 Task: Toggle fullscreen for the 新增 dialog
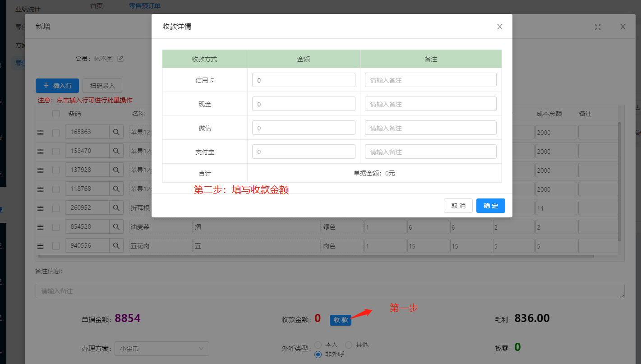[x=598, y=27]
